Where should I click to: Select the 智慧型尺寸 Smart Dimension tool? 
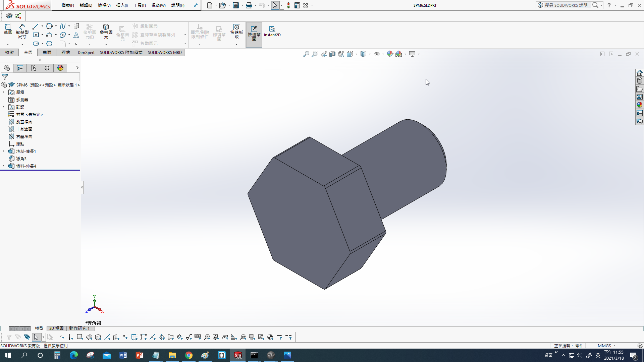(x=22, y=31)
